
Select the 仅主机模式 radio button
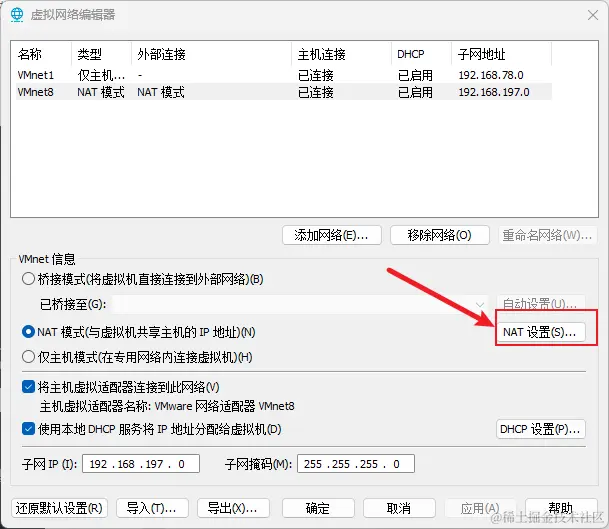[28, 357]
